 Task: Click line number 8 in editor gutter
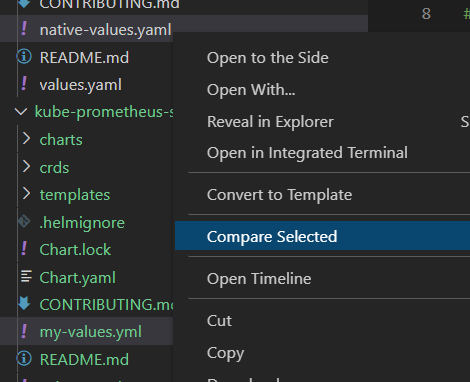pyautogui.click(x=426, y=14)
